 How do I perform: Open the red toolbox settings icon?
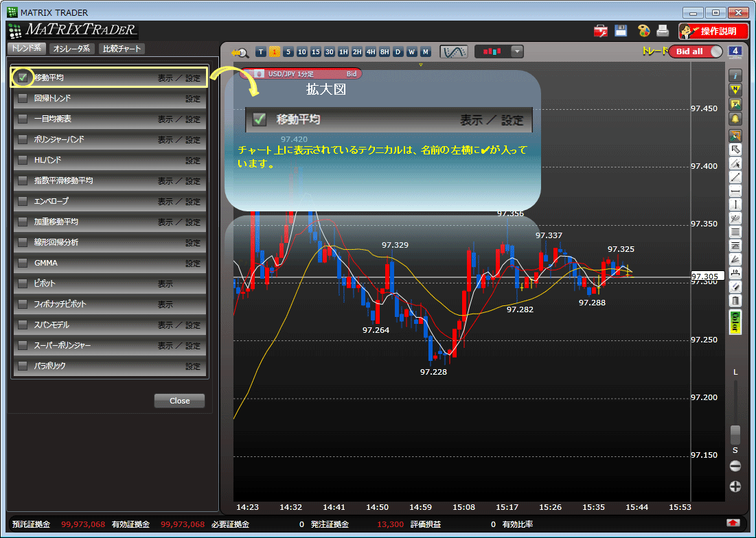pyautogui.click(x=601, y=32)
